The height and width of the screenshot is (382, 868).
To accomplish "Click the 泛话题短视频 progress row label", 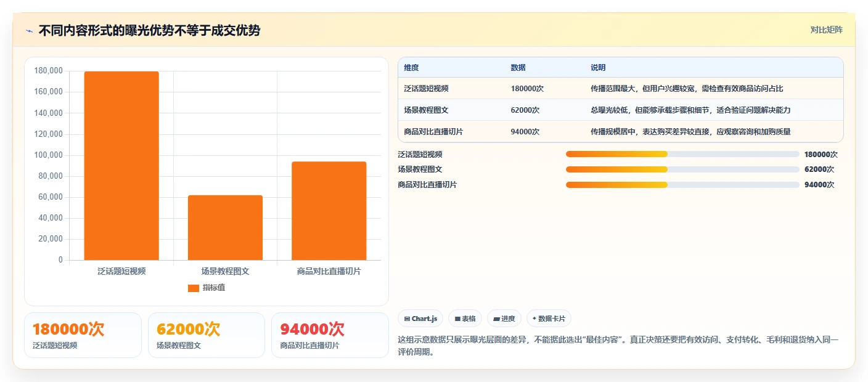I will [x=420, y=155].
